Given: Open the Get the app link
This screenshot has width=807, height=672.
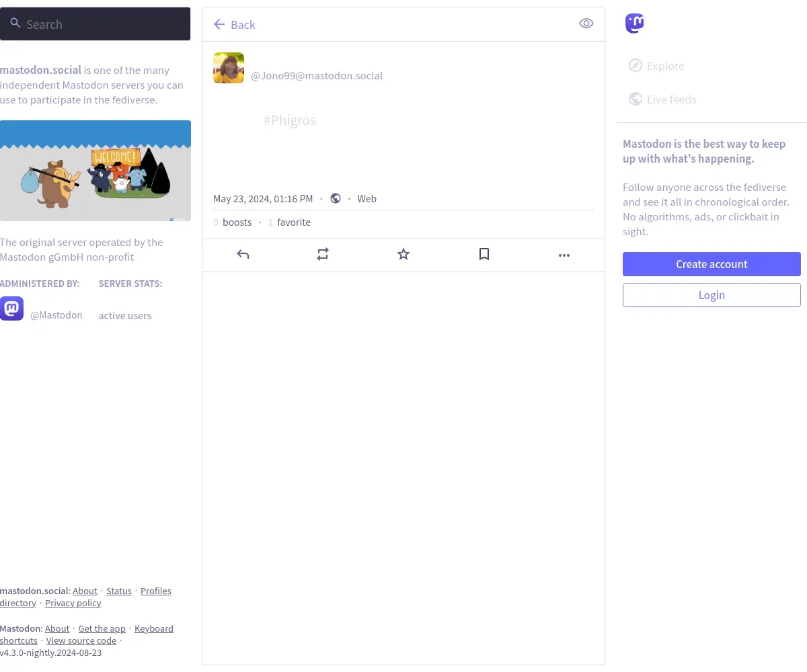Looking at the screenshot, I should pos(102,628).
